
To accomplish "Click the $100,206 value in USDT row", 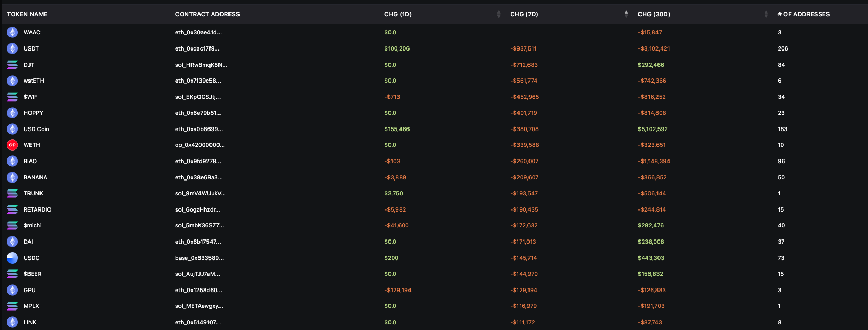I will [397, 48].
